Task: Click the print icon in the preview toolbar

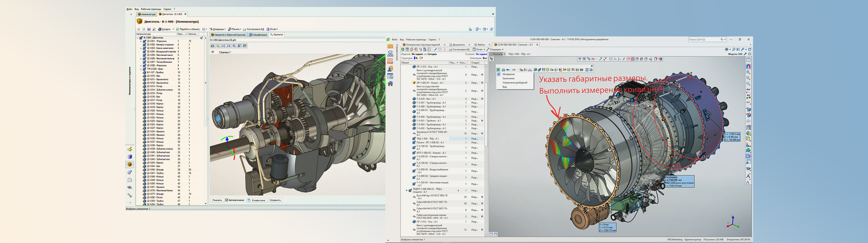Action: 212,46
